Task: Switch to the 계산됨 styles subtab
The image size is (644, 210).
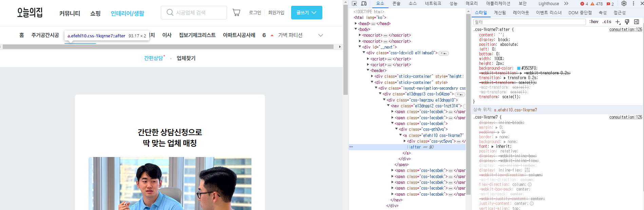Action: (x=500, y=13)
